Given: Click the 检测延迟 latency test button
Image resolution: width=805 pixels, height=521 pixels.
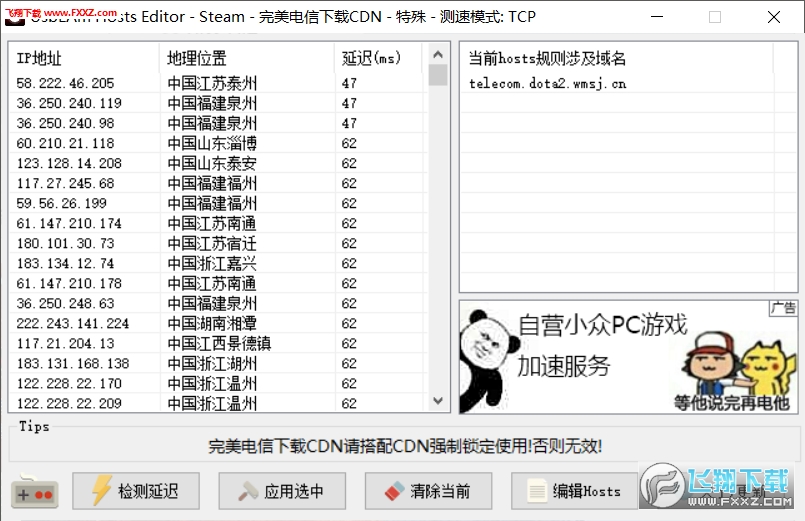Looking at the screenshot, I should click(134, 491).
